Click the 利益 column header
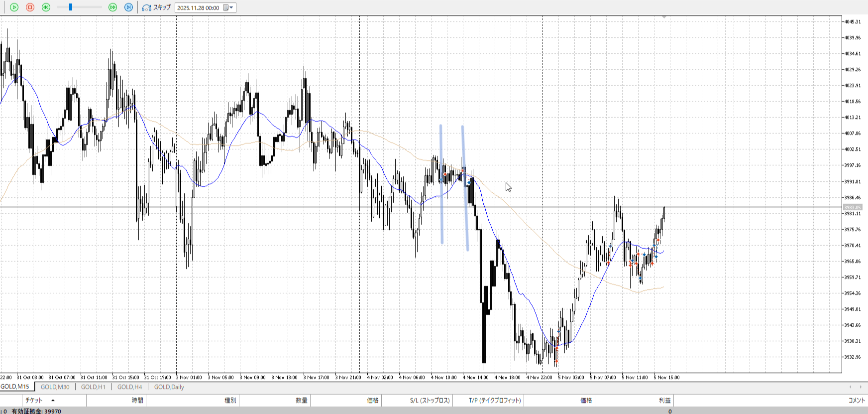 (x=664, y=400)
